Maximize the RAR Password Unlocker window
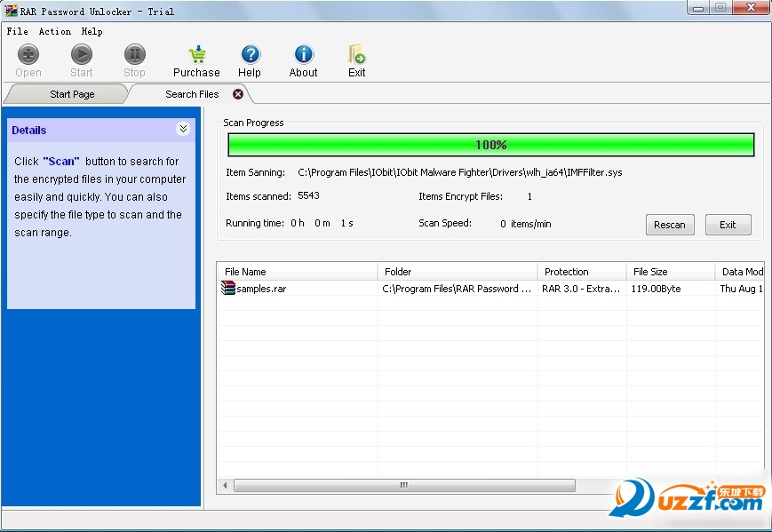Screen dimensions: 772x532 click(x=720, y=7)
